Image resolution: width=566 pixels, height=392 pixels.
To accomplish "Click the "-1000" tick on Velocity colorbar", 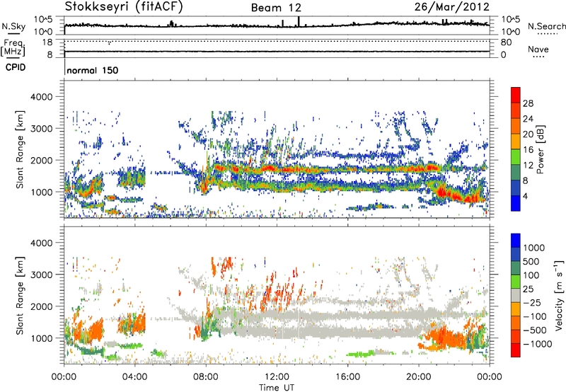I will 537,344.
